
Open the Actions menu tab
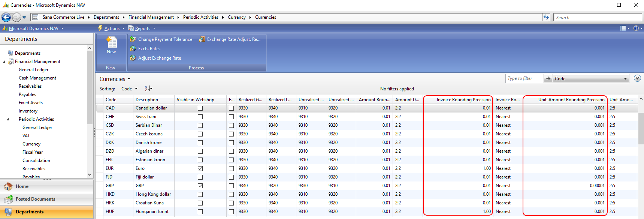coord(111,28)
